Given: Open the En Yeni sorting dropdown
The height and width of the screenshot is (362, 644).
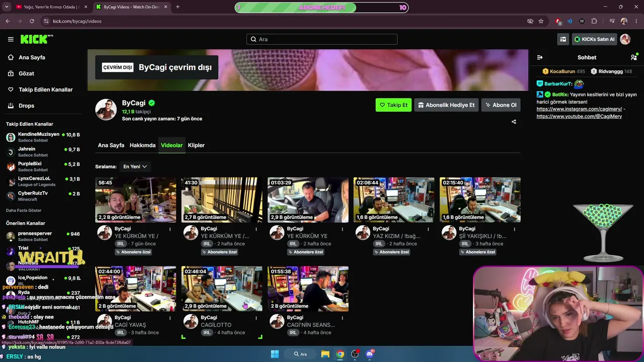Looking at the screenshot, I should 135,166.
